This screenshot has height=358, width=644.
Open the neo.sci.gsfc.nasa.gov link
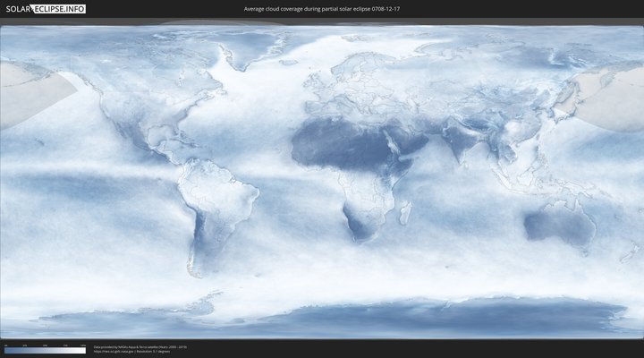click(x=114, y=351)
